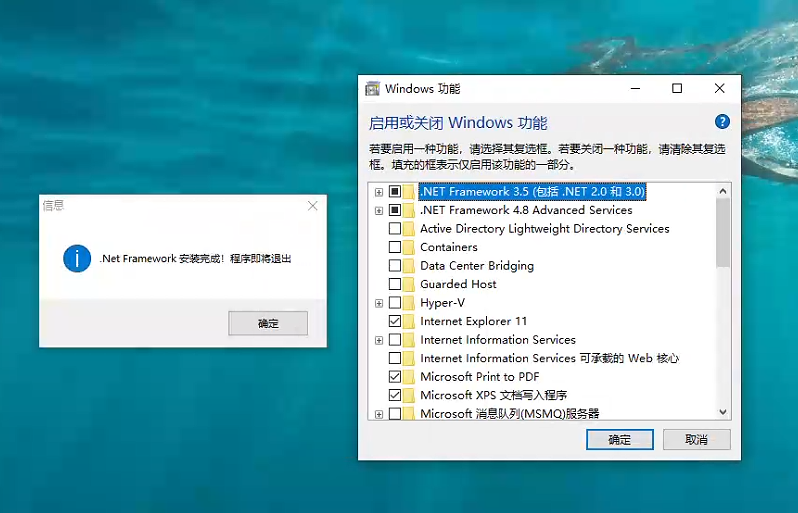Screen dimensions: 798x513
Task: Select the .NET Framework 3.5 row label
Action: [x=532, y=191]
